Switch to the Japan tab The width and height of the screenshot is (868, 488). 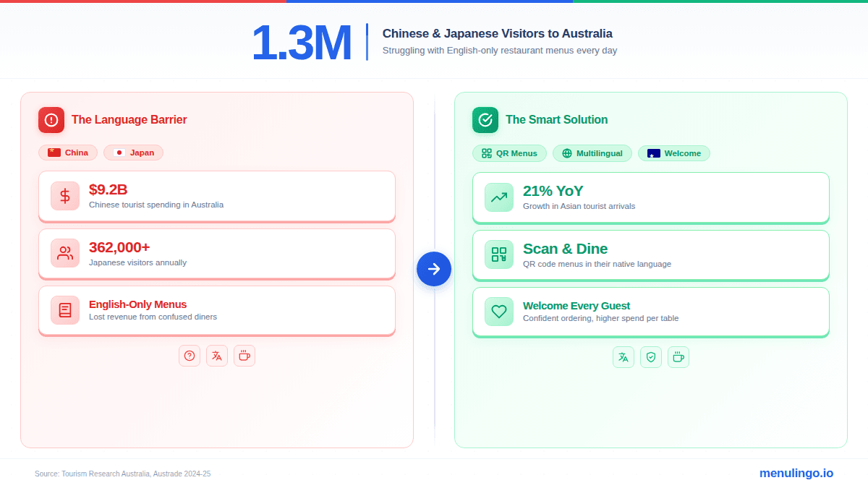(133, 153)
